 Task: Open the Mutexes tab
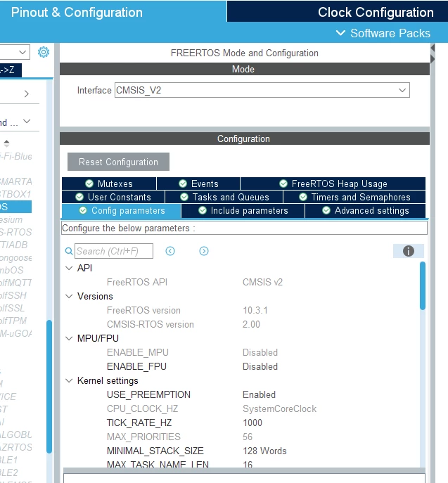(109, 183)
